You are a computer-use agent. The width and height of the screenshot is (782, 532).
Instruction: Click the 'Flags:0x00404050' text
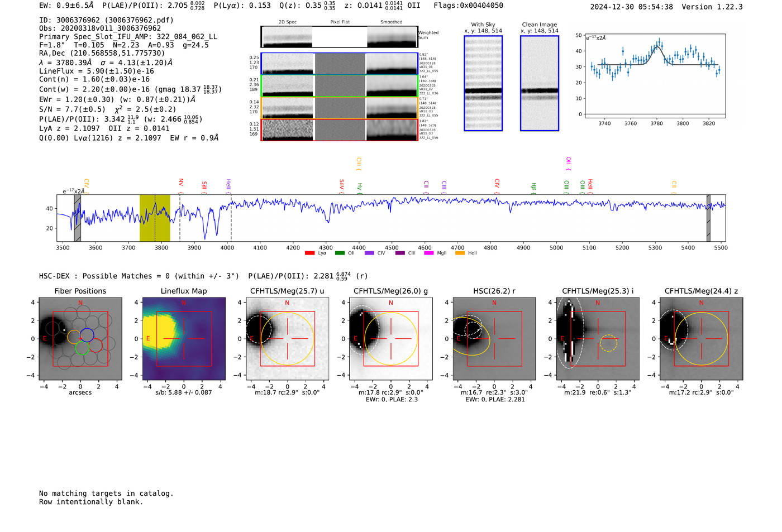pyautogui.click(x=468, y=6)
